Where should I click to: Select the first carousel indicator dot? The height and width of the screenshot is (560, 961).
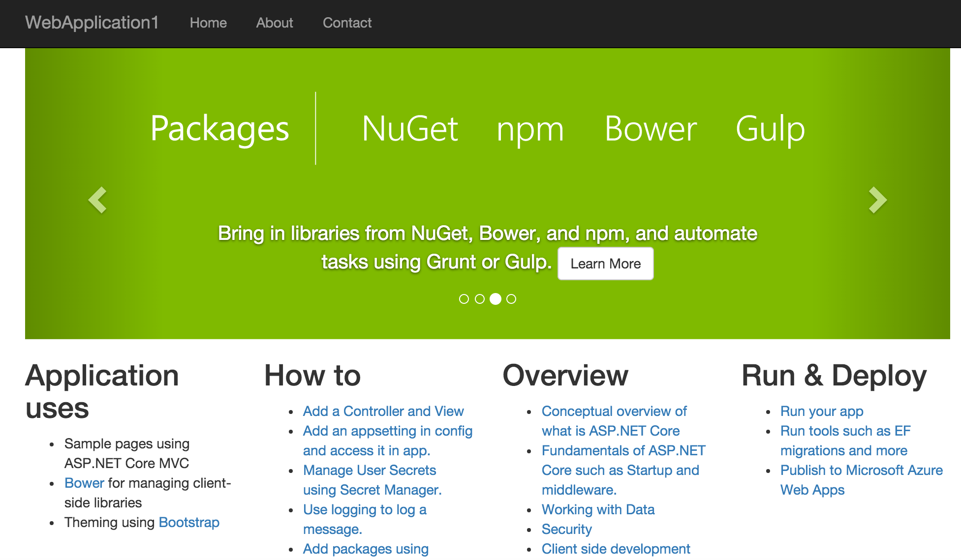pos(464,299)
